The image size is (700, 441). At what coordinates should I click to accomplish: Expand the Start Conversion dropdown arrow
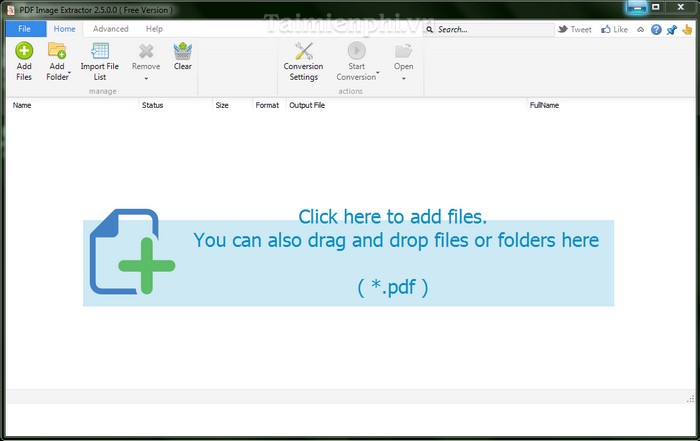378,72
